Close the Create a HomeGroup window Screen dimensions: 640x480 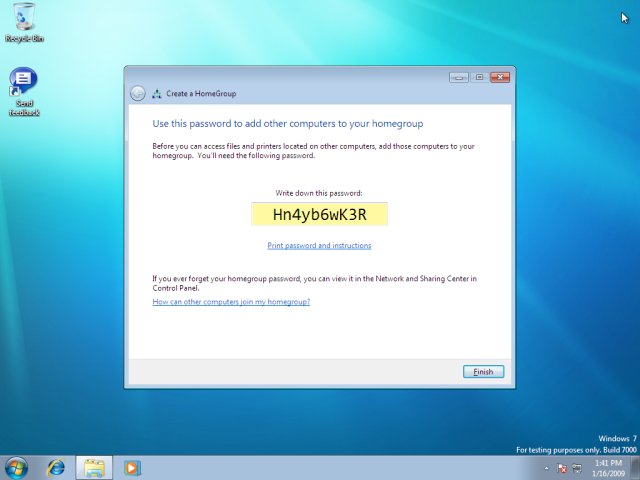[500, 77]
